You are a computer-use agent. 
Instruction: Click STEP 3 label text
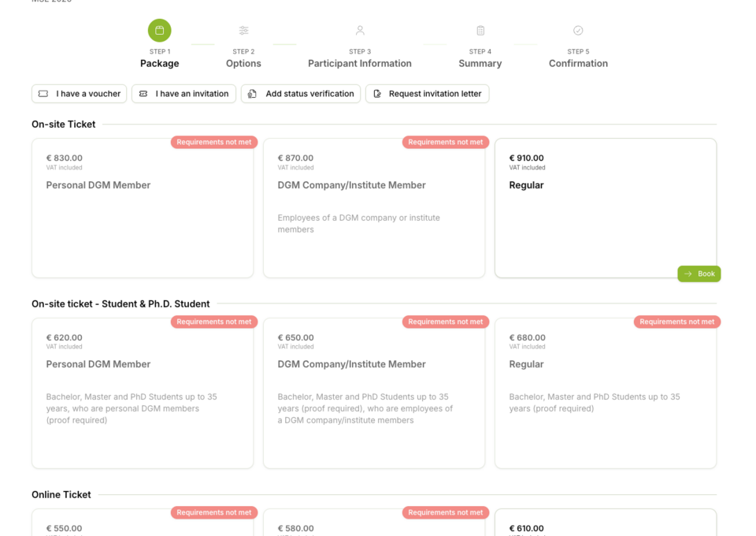pyautogui.click(x=360, y=51)
